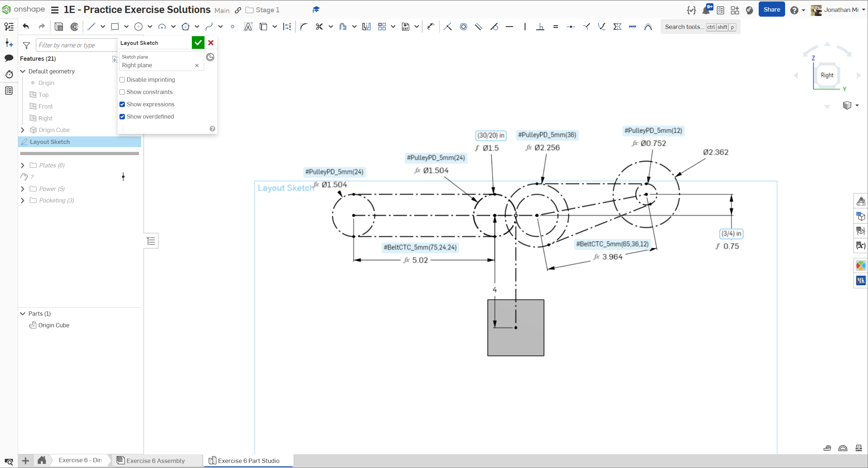
Task: Open the Variable table side icon
Action: (860, 246)
